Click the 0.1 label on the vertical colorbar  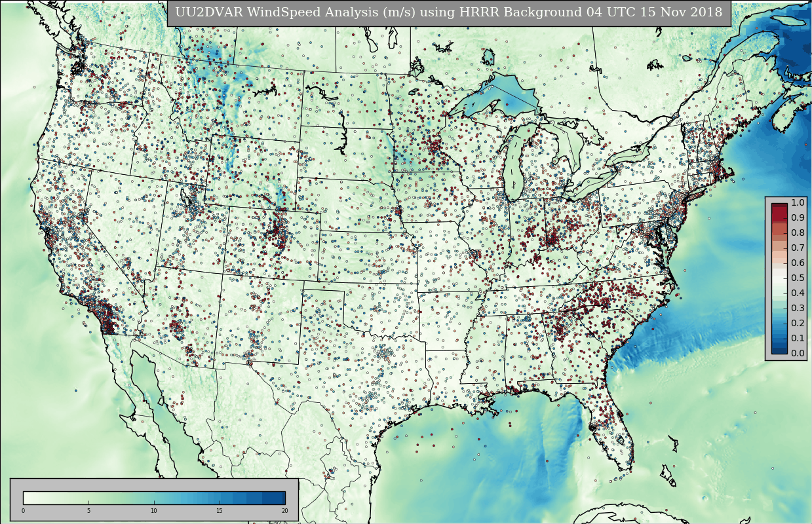pyautogui.click(x=798, y=339)
